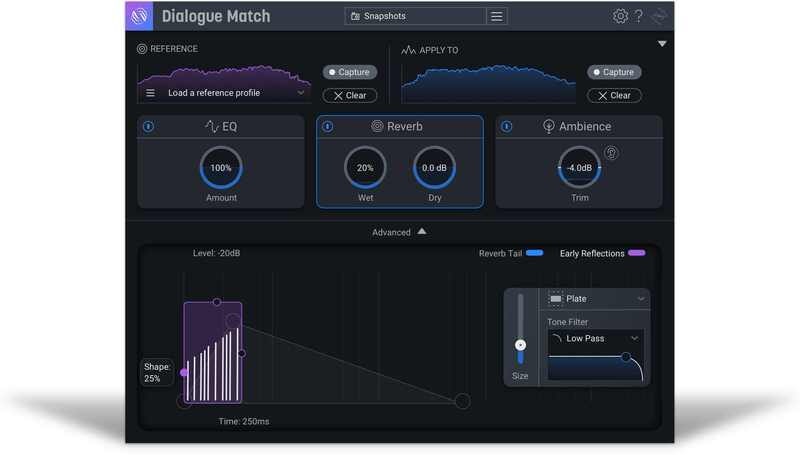800x455 pixels.
Task: Select the Reverb Tail view
Action: [511, 254]
